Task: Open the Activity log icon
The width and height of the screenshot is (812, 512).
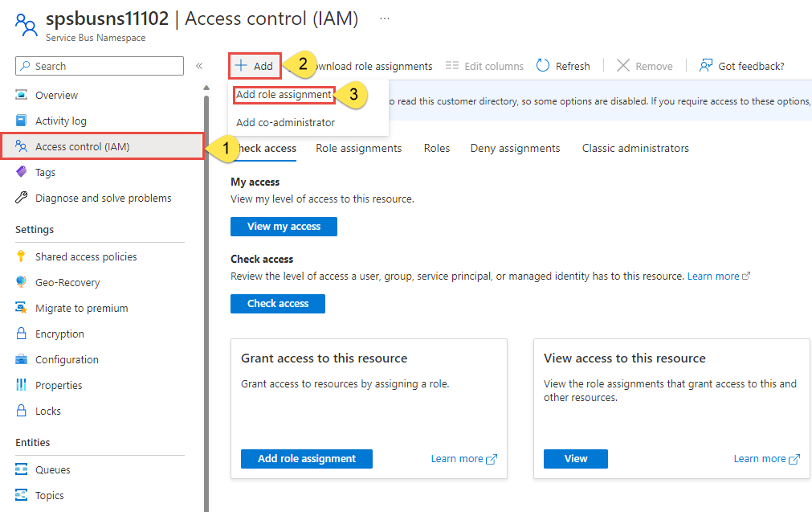Action: coord(22,121)
